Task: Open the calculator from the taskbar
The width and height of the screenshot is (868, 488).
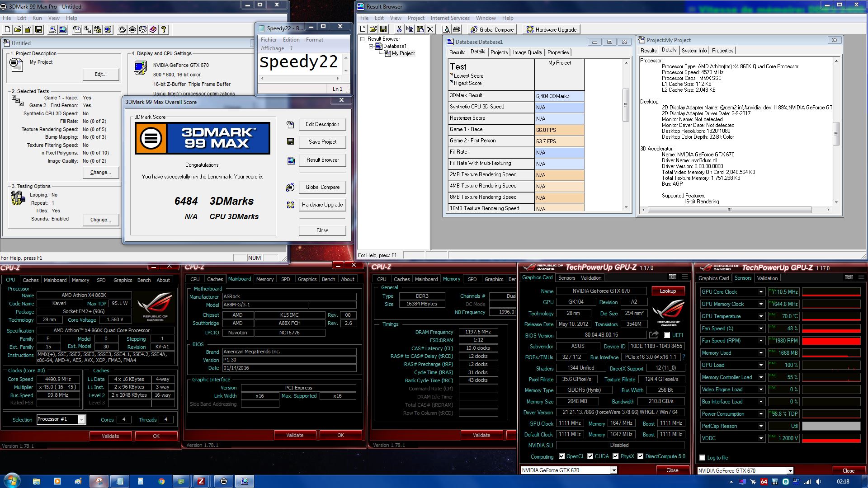Action: click(x=140, y=481)
